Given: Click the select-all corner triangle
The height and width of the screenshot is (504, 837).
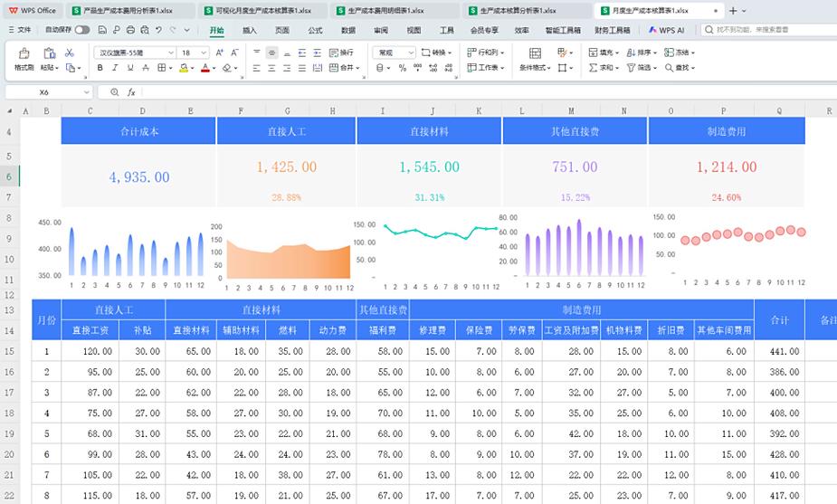Looking at the screenshot, I should point(10,111).
